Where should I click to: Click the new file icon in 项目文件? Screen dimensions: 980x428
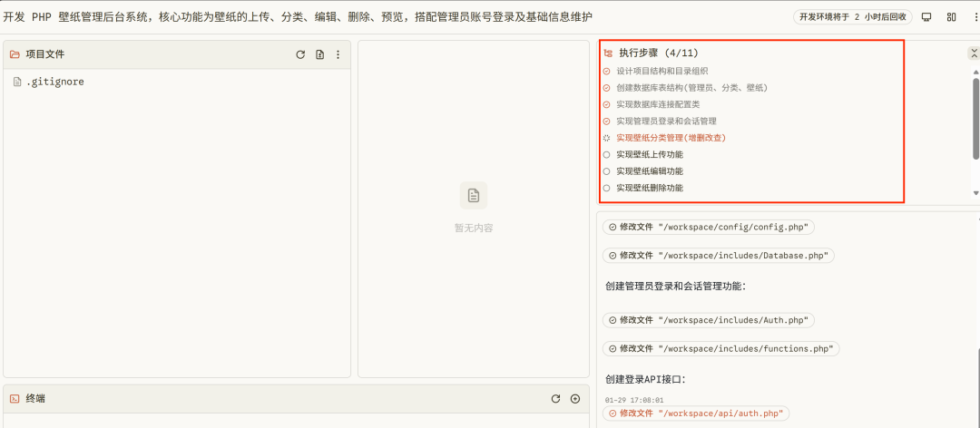[x=320, y=54]
